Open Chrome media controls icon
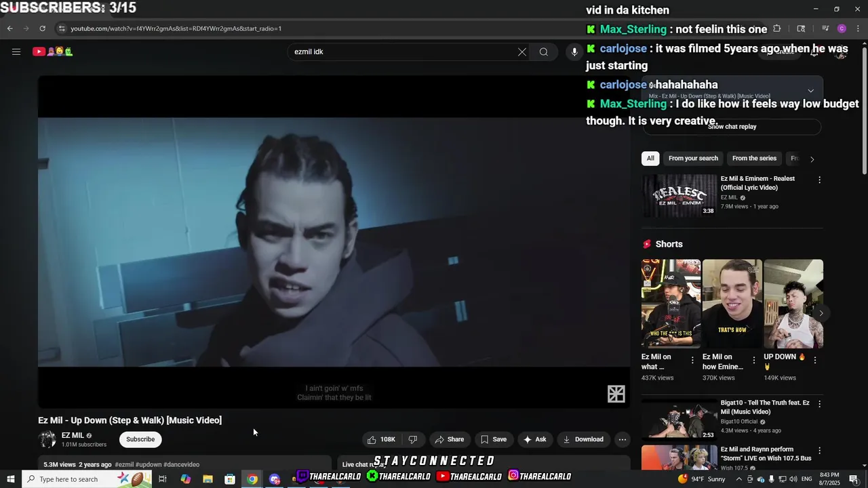This screenshot has height=488, width=868. click(x=825, y=28)
